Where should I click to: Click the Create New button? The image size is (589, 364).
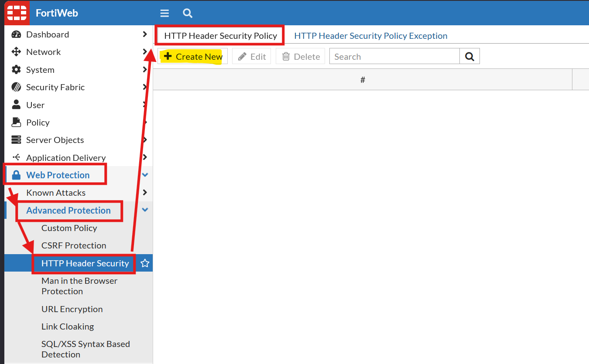point(192,57)
